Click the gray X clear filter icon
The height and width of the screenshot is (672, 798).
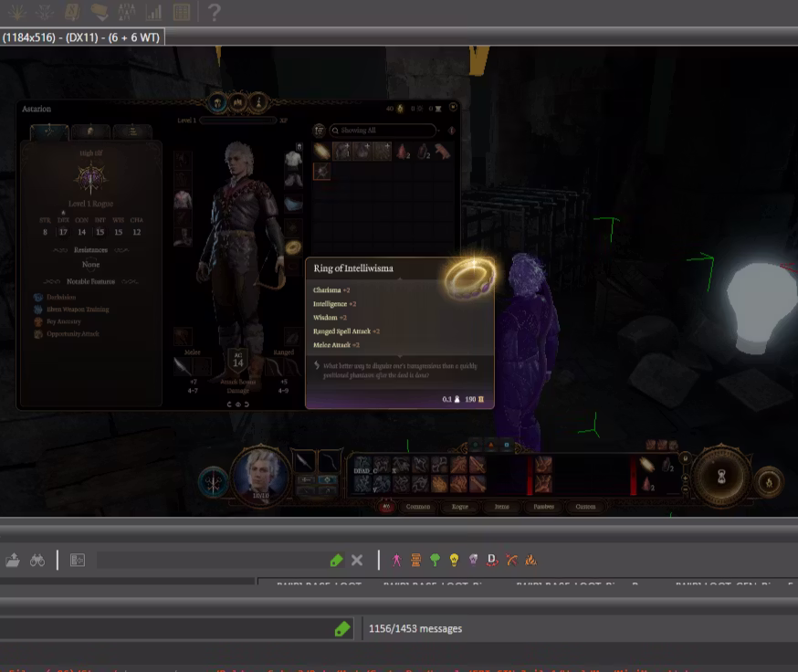357,560
